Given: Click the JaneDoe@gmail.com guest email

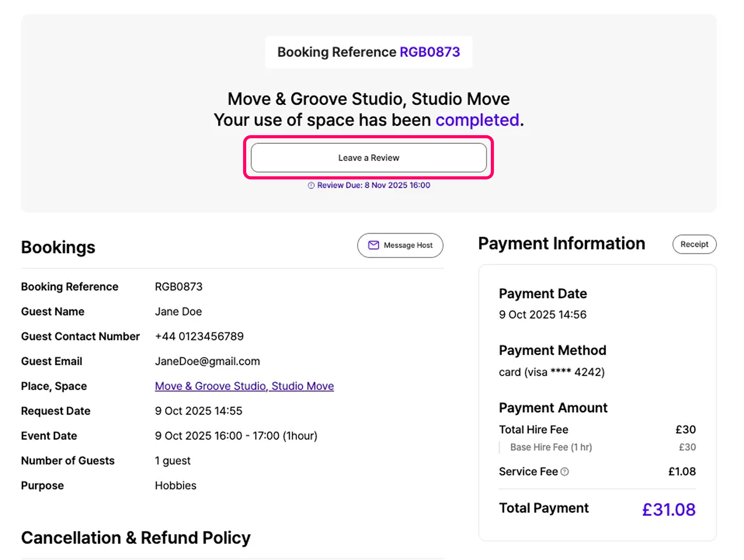Looking at the screenshot, I should tap(207, 361).
